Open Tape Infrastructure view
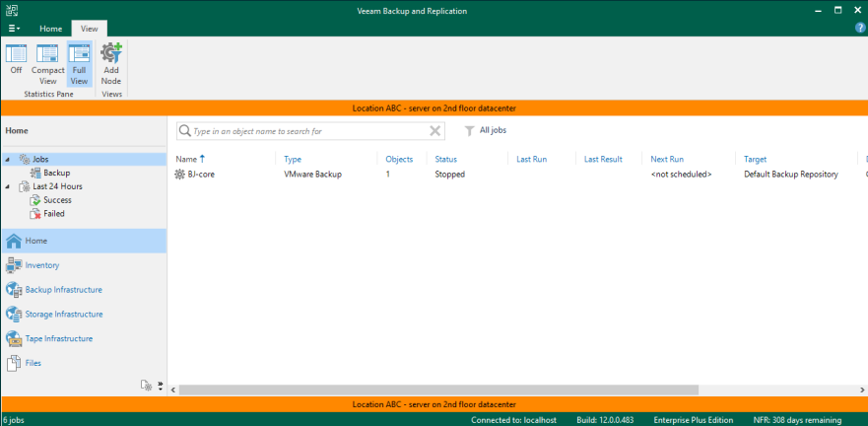 [x=59, y=338]
